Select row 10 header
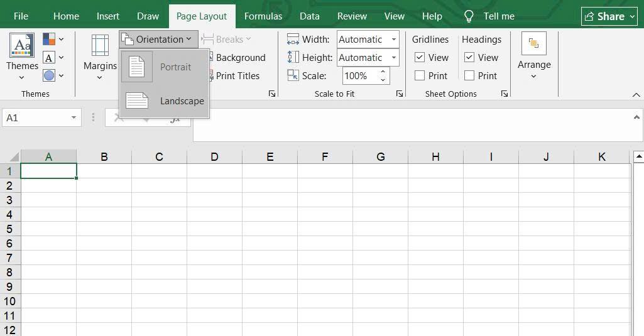Screen dimensions: 644x336 click(9, 301)
